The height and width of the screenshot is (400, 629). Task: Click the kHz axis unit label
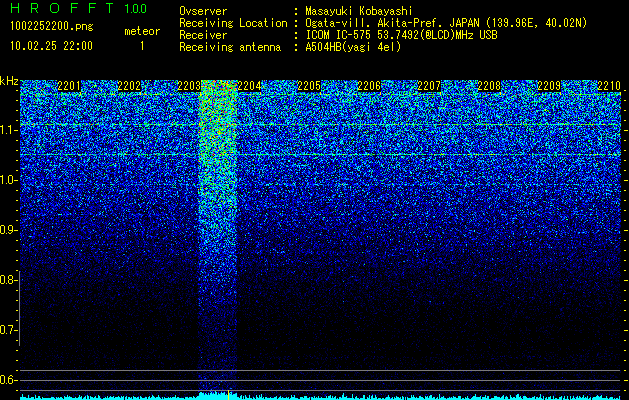click(x=9, y=81)
